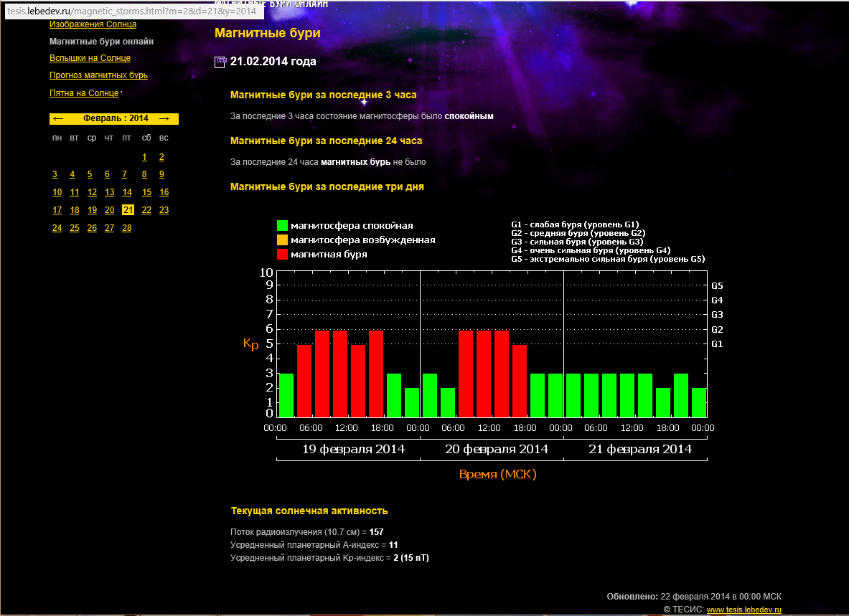Choose February 28 in the calendar
The width and height of the screenshot is (849, 616).
(x=127, y=228)
